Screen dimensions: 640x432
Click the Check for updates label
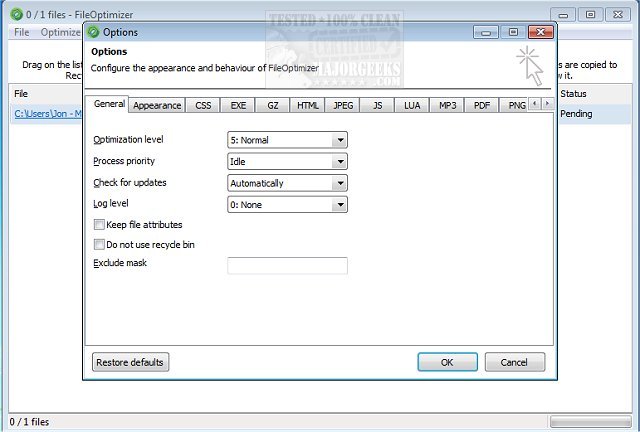[x=130, y=183]
